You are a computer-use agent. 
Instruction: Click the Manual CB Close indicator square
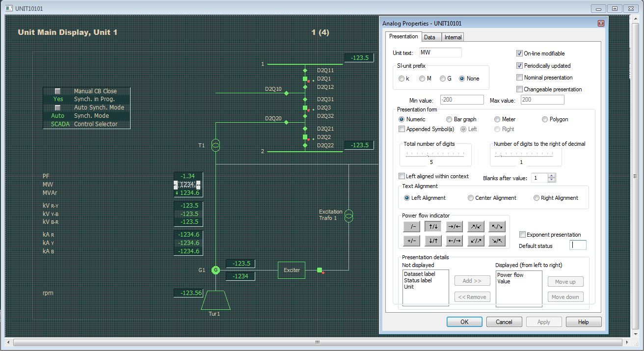point(57,91)
